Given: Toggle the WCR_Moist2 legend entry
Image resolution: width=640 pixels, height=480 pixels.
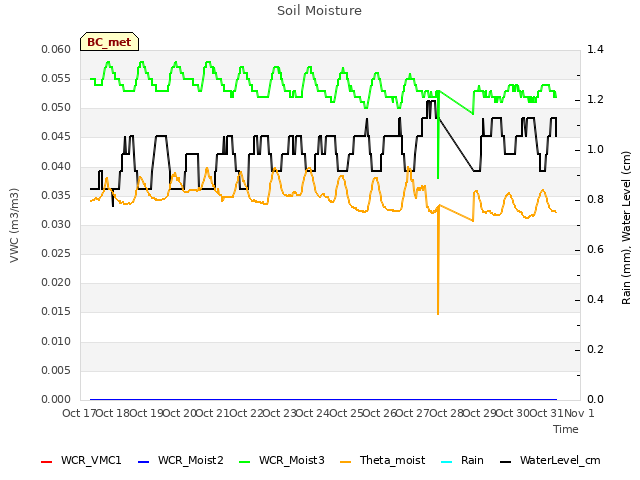Looking at the screenshot, I should point(181,461).
